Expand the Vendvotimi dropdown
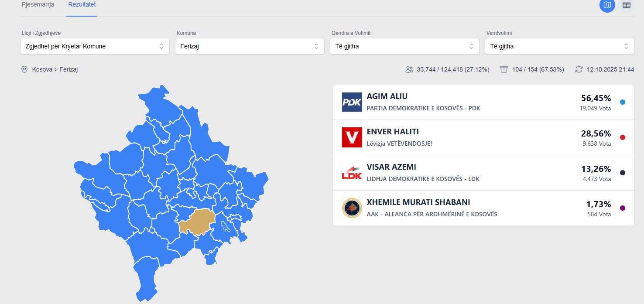 coord(559,46)
